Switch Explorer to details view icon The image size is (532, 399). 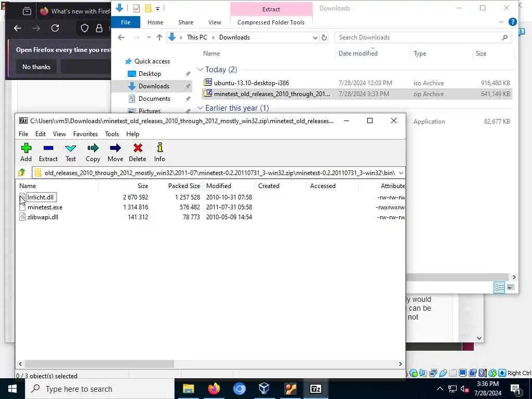[x=499, y=288]
